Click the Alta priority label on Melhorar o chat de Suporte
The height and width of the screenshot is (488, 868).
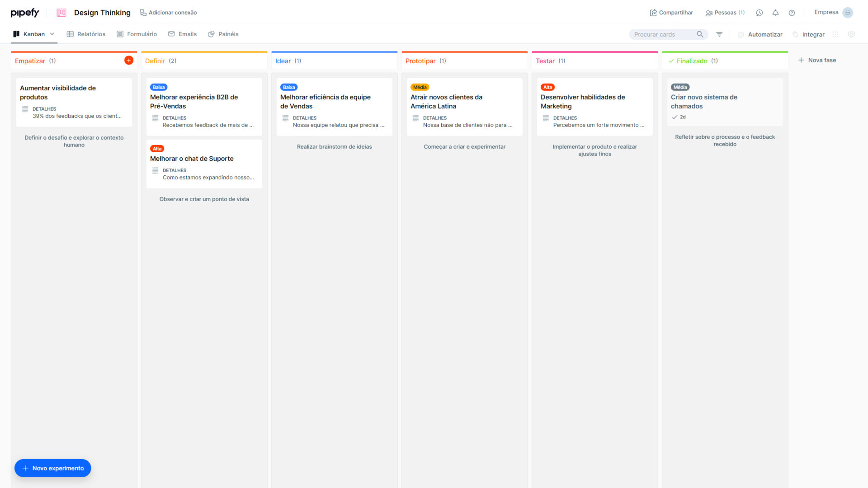click(157, 148)
